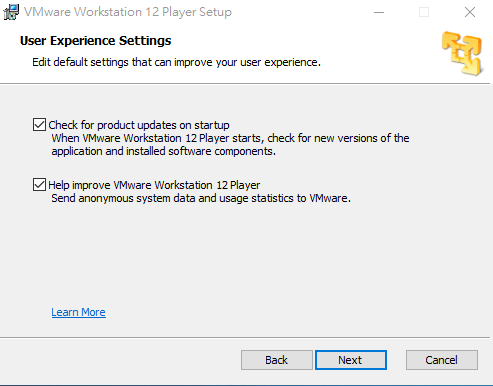Viewport: 493px width, 386px height.
Task: Click the yellow VMware boxes logo
Action: pyautogui.click(x=462, y=53)
